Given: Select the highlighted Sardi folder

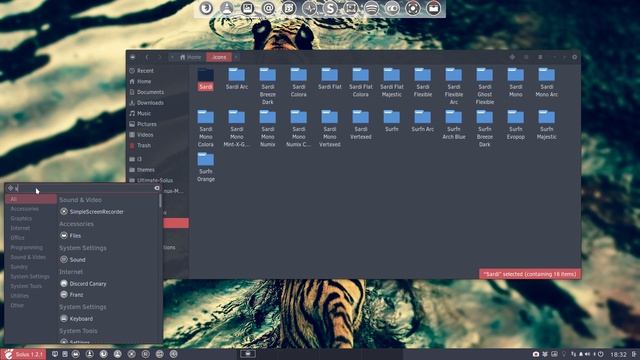Looking at the screenshot, I should coord(206,79).
